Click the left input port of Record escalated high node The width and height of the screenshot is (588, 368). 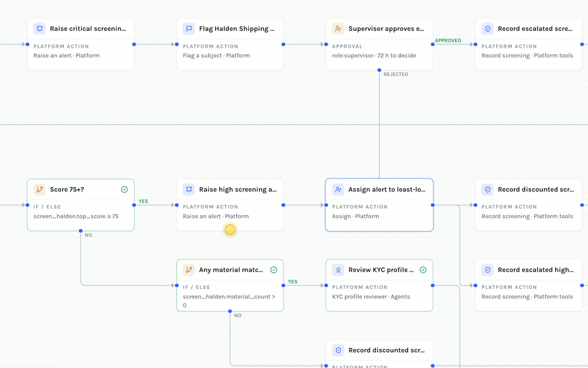pos(475,285)
